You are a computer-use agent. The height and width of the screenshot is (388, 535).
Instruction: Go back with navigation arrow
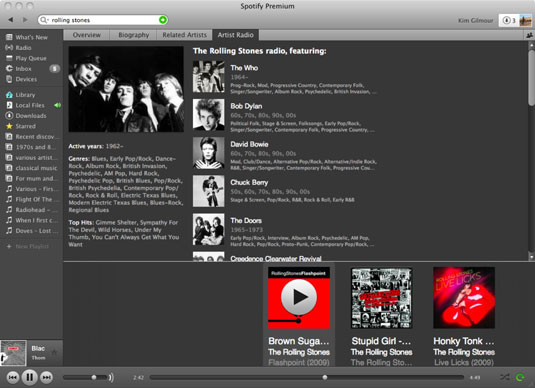coord(11,20)
